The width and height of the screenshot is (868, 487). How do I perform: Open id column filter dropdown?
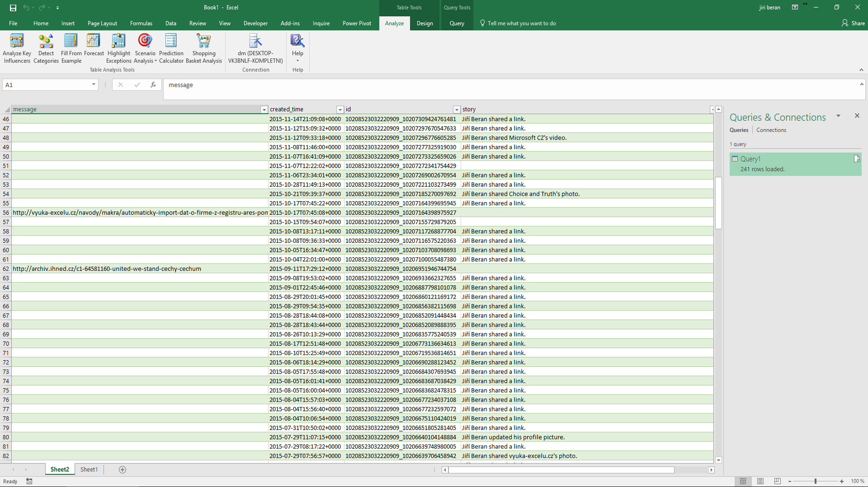tap(457, 109)
